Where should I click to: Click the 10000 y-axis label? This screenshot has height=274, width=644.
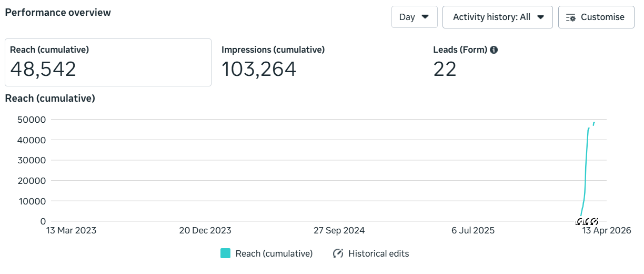32,201
